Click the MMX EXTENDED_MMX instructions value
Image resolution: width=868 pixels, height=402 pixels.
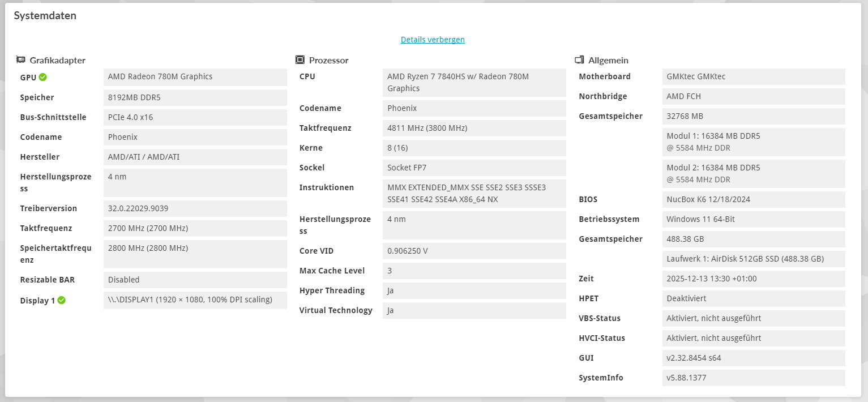click(474, 194)
